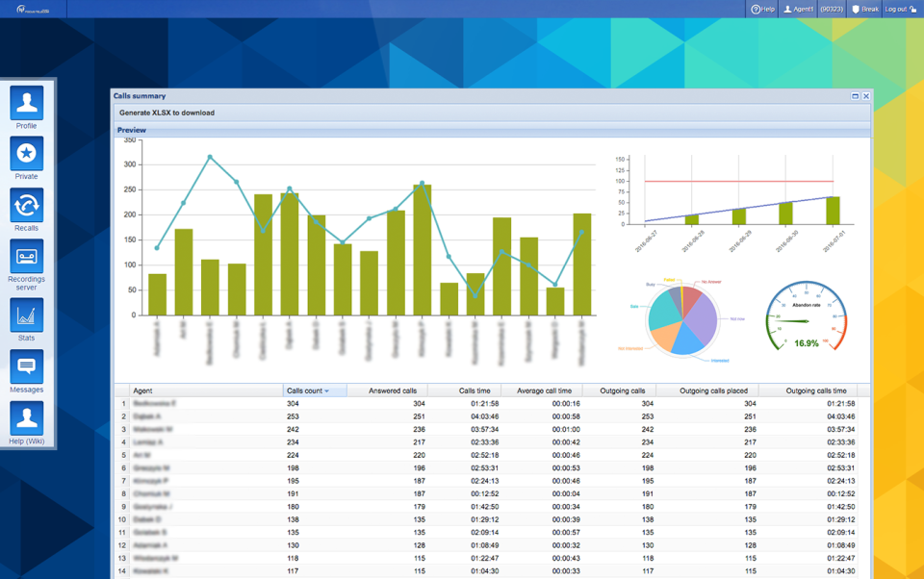Screen dimensions: 924x579
Task: Open Help (Wiki) from the sidebar
Action: point(26,417)
